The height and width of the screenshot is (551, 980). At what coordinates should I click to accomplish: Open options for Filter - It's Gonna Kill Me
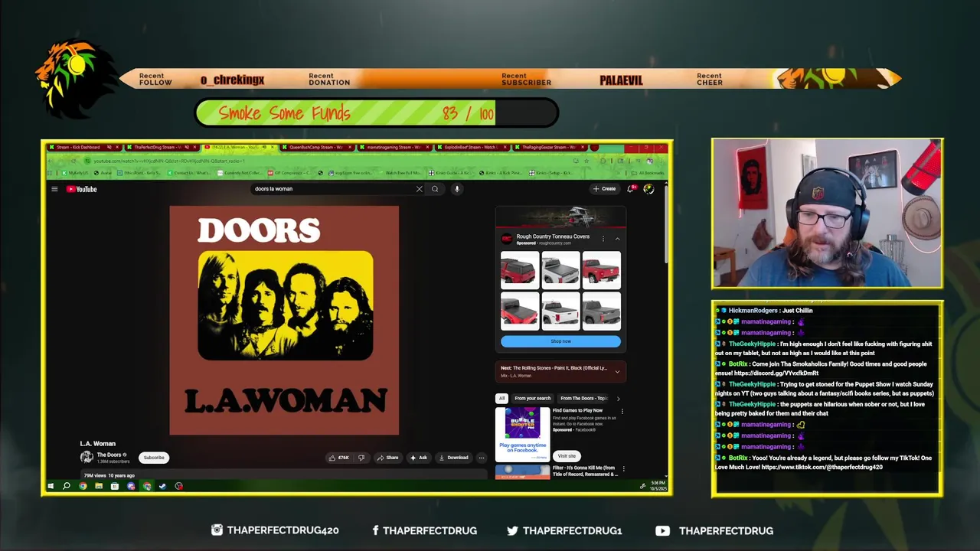point(623,468)
